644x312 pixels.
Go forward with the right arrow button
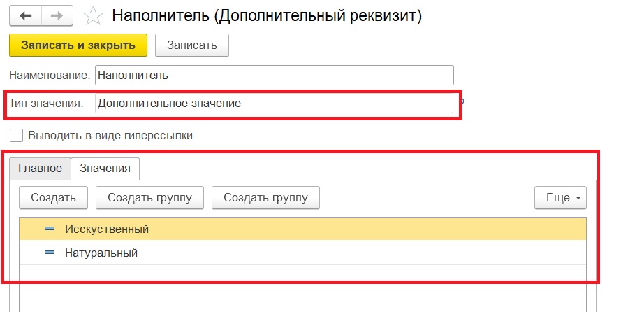[57, 16]
